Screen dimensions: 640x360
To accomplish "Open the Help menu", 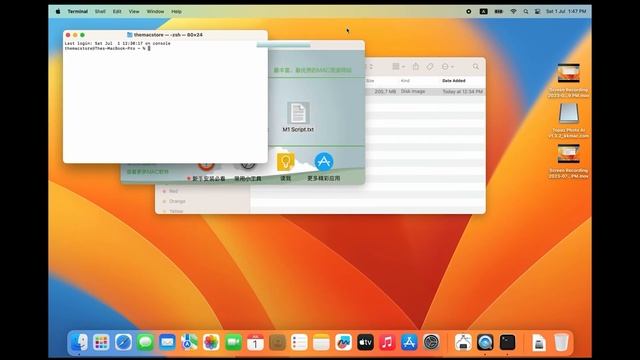I will (x=176, y=11).
